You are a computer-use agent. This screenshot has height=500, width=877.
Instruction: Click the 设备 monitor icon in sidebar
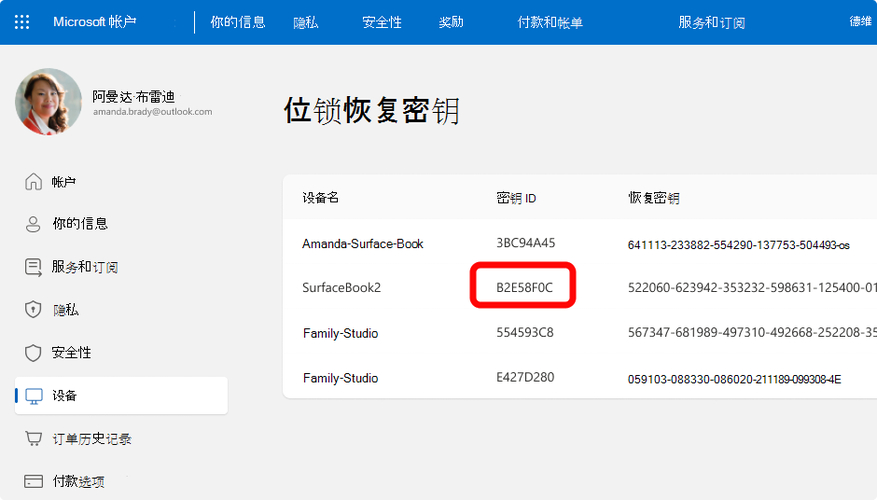33,396
